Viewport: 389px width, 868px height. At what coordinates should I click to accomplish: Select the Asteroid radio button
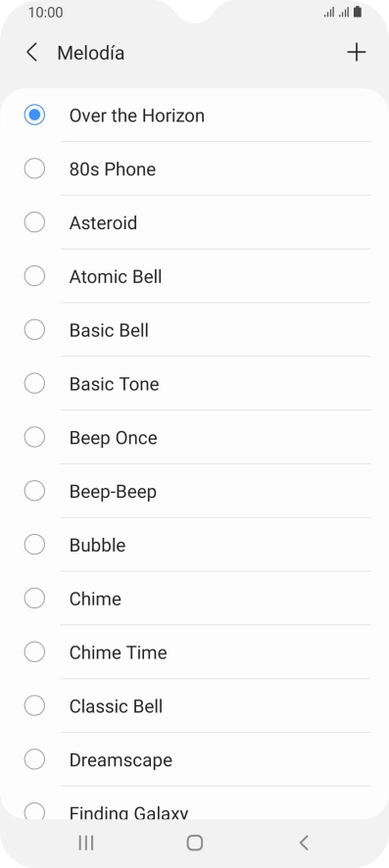tap(34, 222)
